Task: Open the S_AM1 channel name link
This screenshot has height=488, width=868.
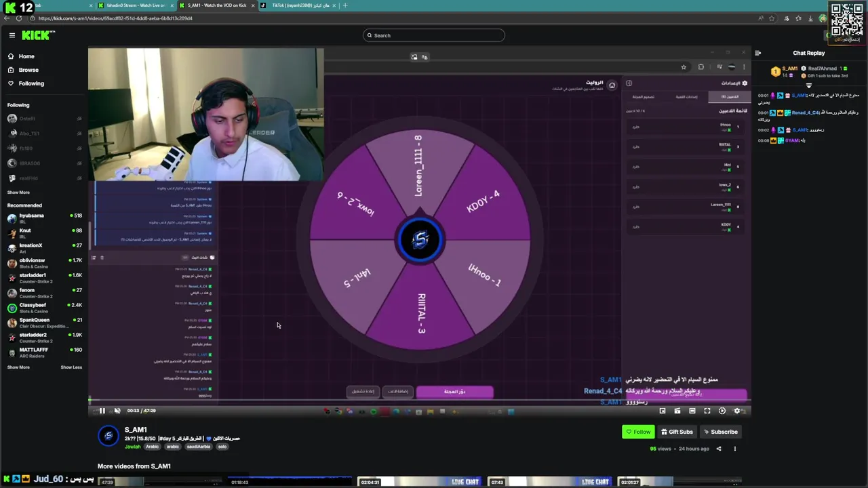Action: (x=136, y=430)
